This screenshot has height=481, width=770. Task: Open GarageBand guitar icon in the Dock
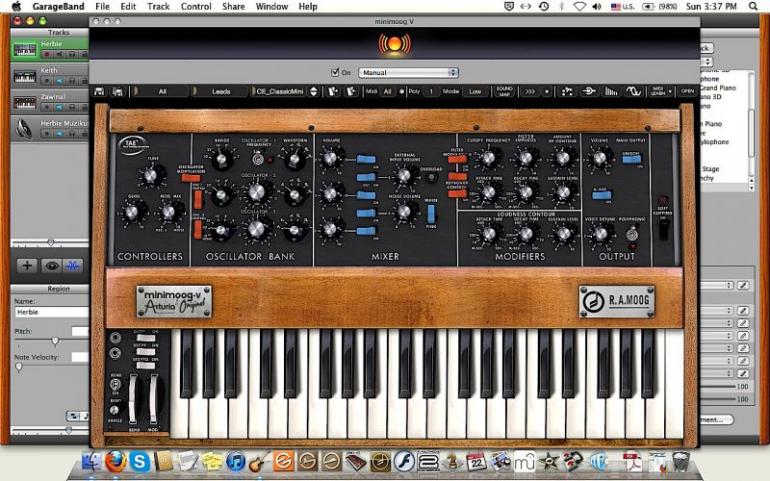[259, 462]
